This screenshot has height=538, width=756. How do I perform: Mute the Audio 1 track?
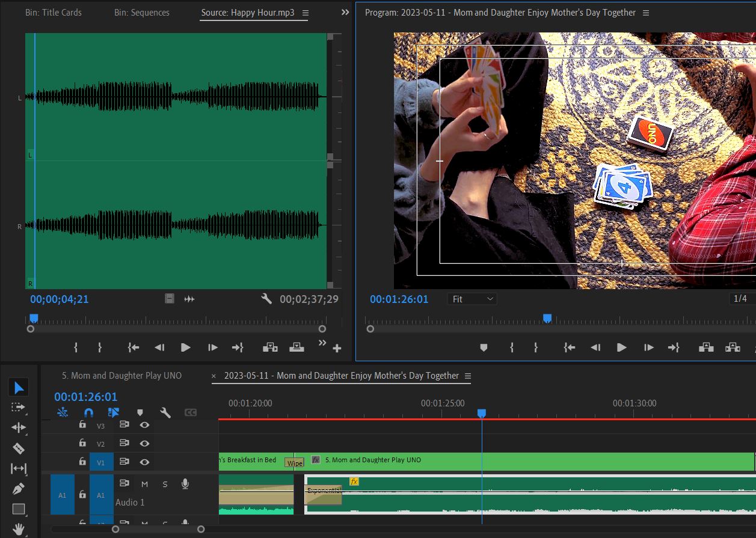tap(144, 485)
